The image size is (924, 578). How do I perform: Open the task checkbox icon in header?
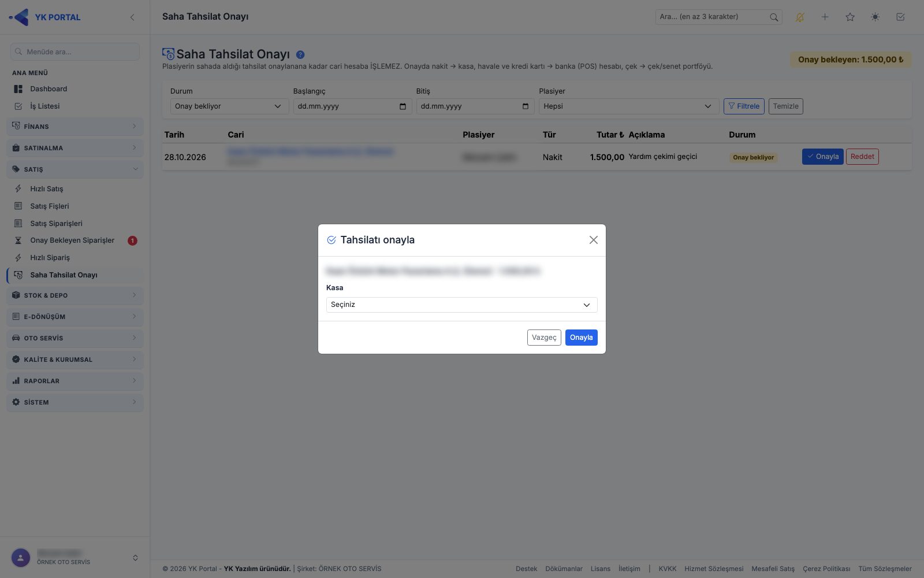(900, 17)
